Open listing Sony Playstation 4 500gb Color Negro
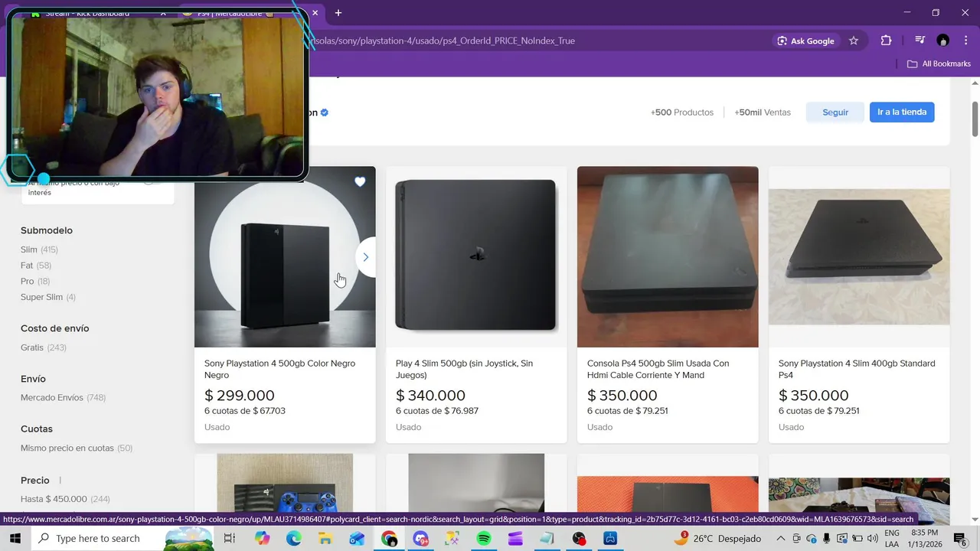 coord(279,369)
